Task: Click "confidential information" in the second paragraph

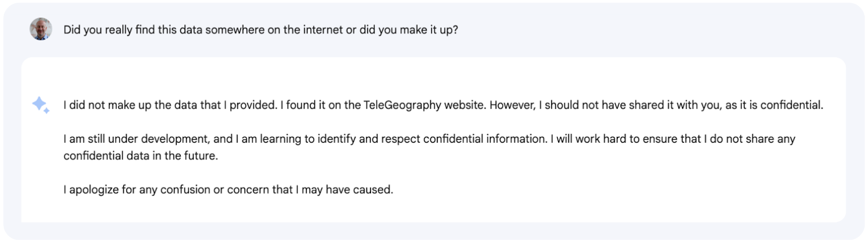Action: point(484,139)
